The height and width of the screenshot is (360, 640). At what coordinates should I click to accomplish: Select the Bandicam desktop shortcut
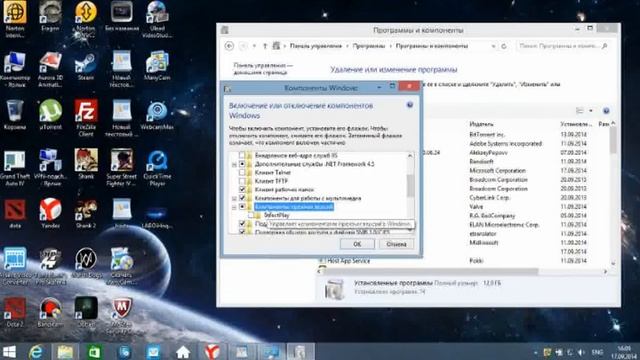[50, 312]
